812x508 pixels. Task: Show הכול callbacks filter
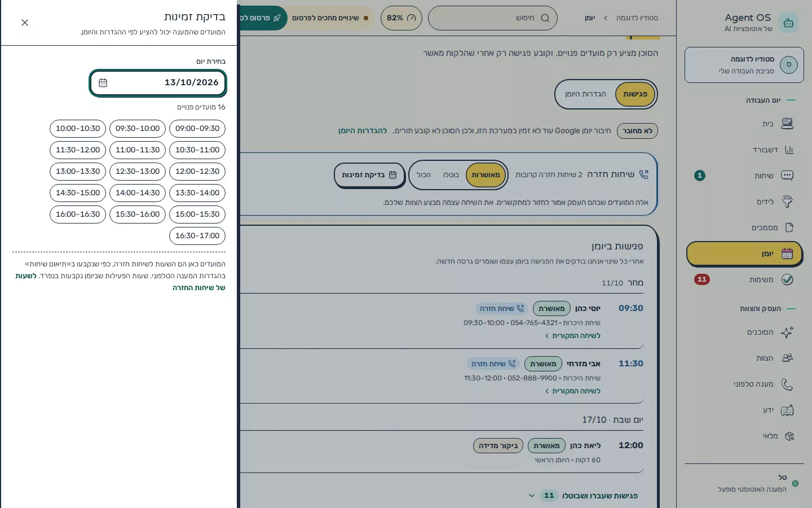coord(424,175)
